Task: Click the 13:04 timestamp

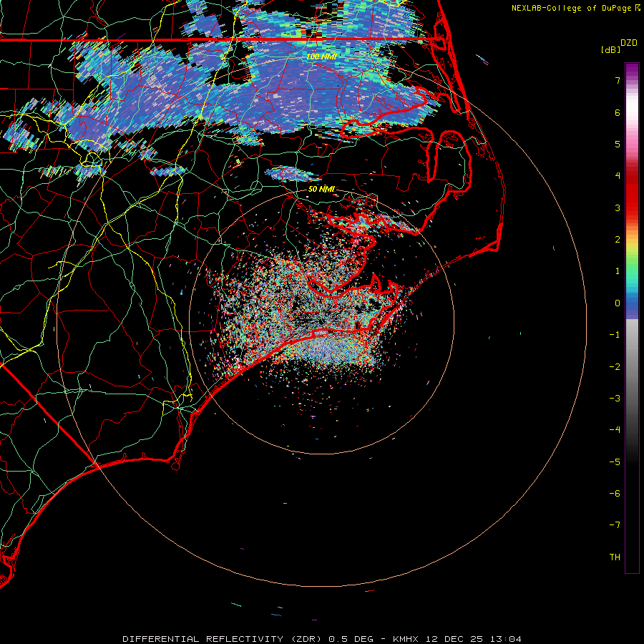Action: click(x=504, y=639)
